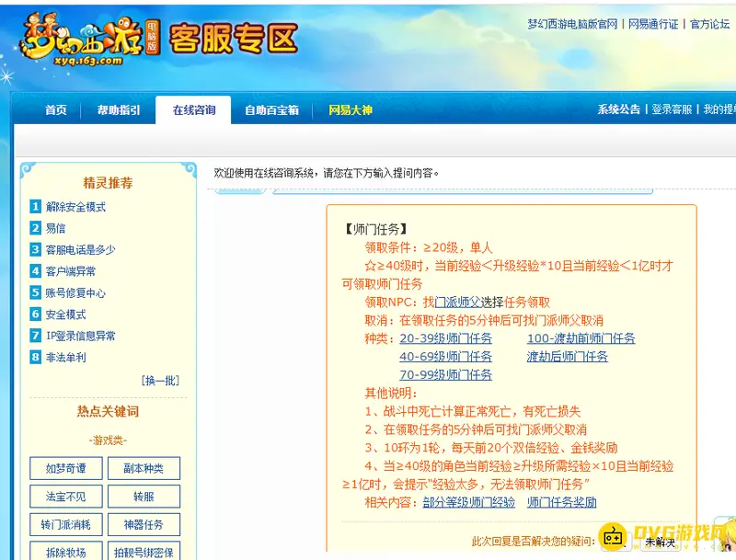Select the 解除安全模式 recommendation
This screenshot has height=560, width=736.
[x=75, y=207]
